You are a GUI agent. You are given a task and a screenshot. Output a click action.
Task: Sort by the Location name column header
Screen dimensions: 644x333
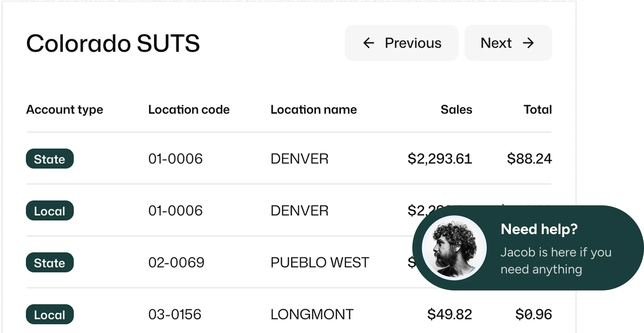point(313,110)
